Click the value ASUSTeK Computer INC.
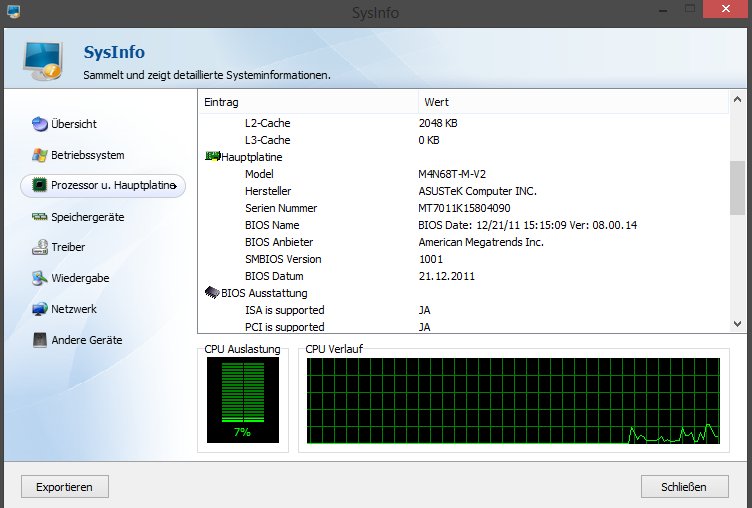Image resolution: width=752 pixels, height=508 pixels. click(477, 191)
